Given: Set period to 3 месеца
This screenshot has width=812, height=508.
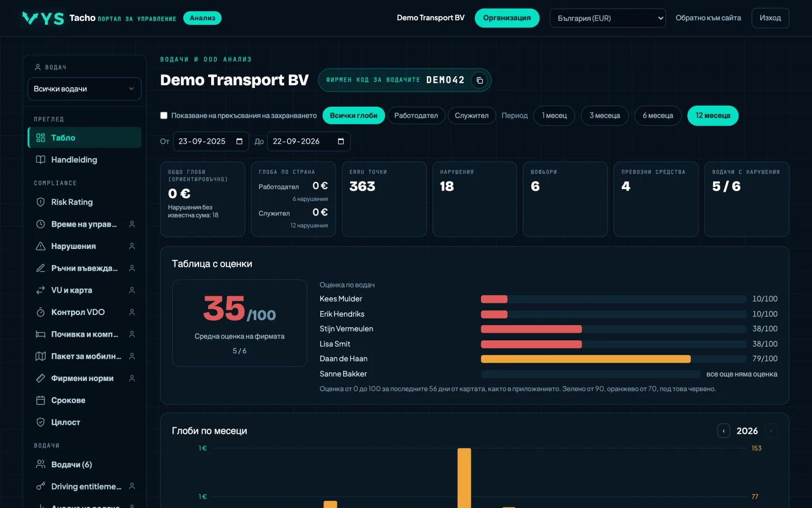Looking at the screenshot, I should click(x=604, y=115).
